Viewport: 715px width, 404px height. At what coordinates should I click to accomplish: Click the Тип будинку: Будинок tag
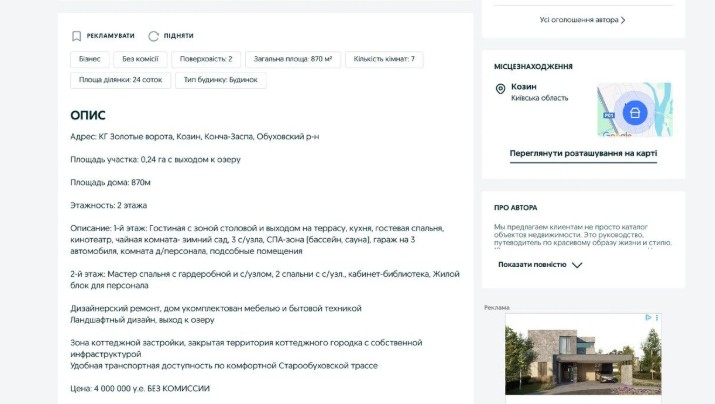[221, 80]
